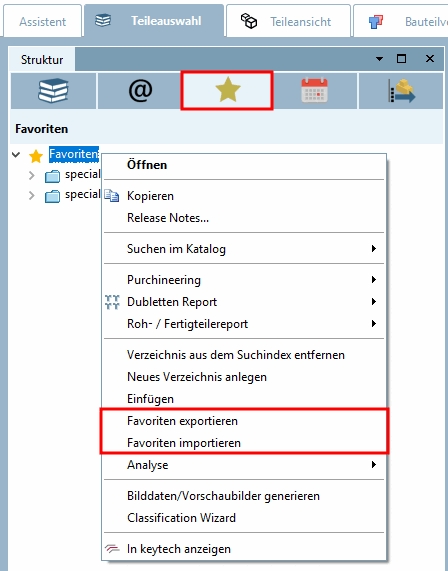Maximize the Struktur panel

[x=401, y=58]
